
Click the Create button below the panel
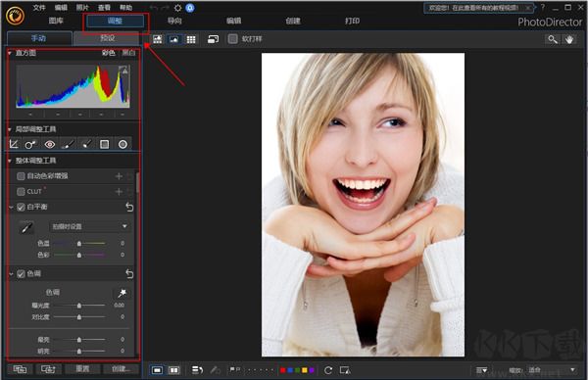[x=121, y=369]
